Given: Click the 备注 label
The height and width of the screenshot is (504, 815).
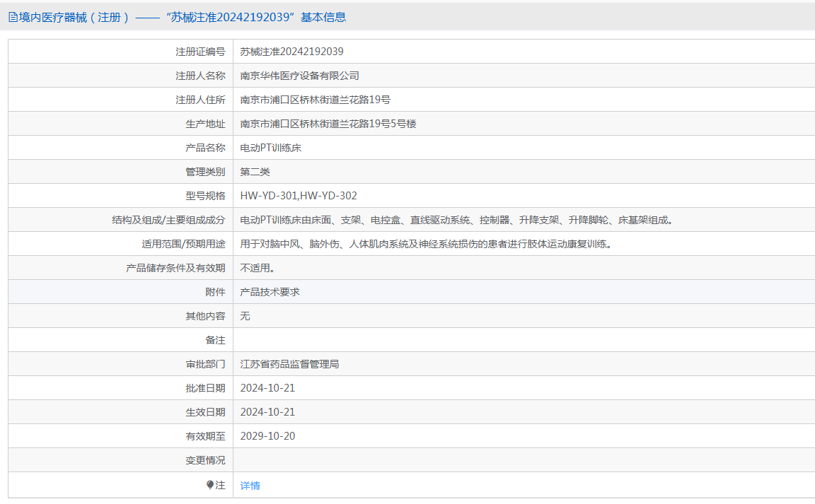Looking at the screenshot, I should point(215,340).
